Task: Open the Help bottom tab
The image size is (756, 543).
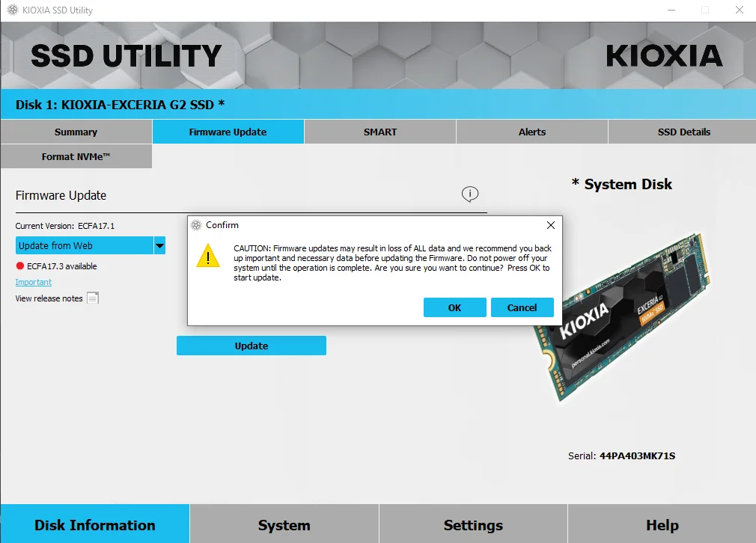Action: (662, 524)
